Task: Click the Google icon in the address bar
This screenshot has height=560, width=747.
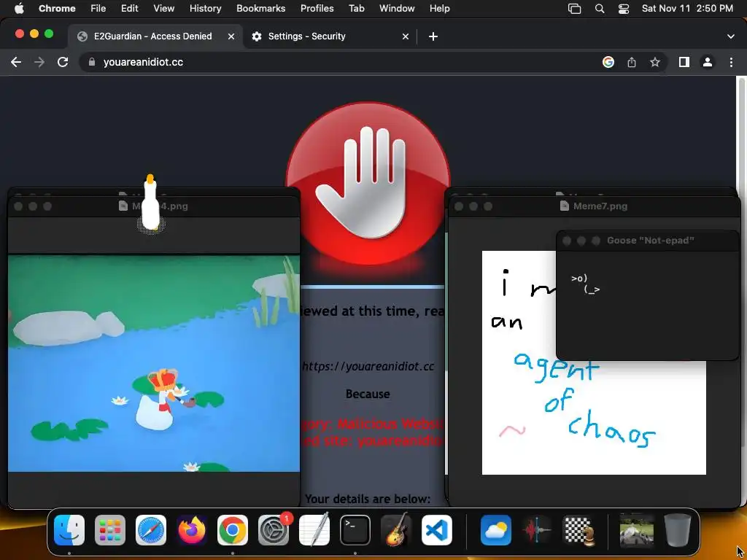Action: [x=608, y=62]
